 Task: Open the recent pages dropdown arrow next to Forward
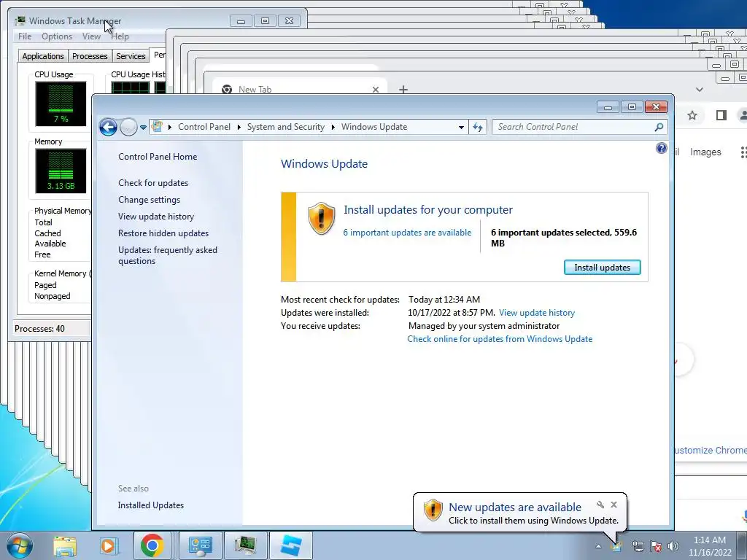[x=143, y=128]
